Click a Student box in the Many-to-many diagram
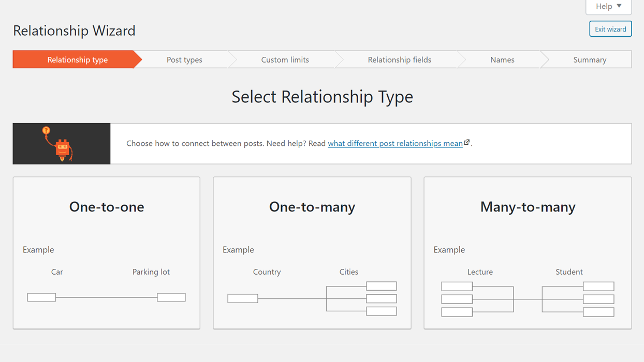This screenshot has height=362, width=644. [x=598, y=298]
